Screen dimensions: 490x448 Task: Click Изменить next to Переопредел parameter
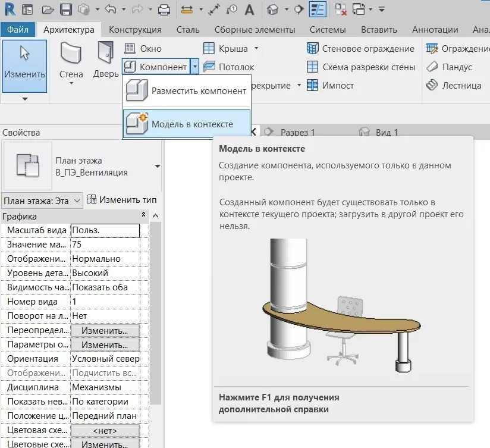pos(105,330)
